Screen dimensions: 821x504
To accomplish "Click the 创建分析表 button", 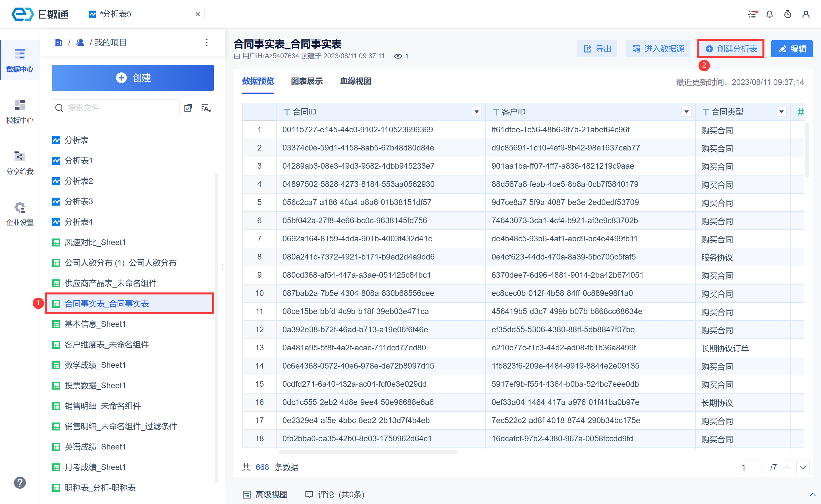I will pos(731,49).
